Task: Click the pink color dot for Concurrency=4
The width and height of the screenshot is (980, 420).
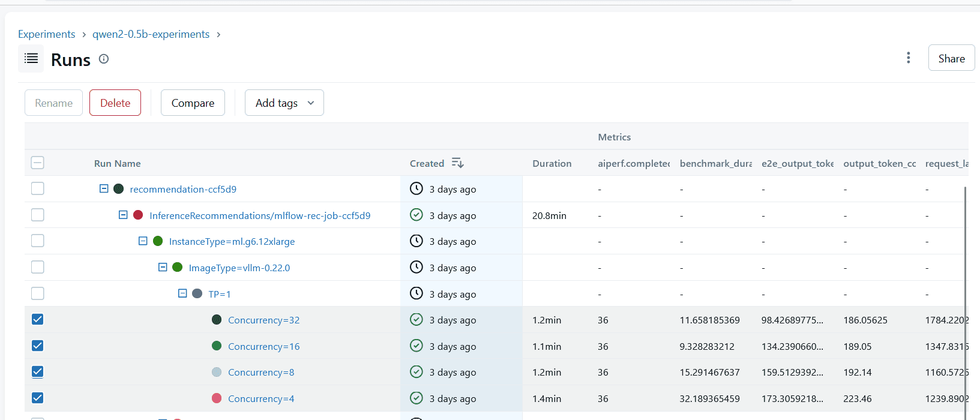Action: [x=217, y=398]
